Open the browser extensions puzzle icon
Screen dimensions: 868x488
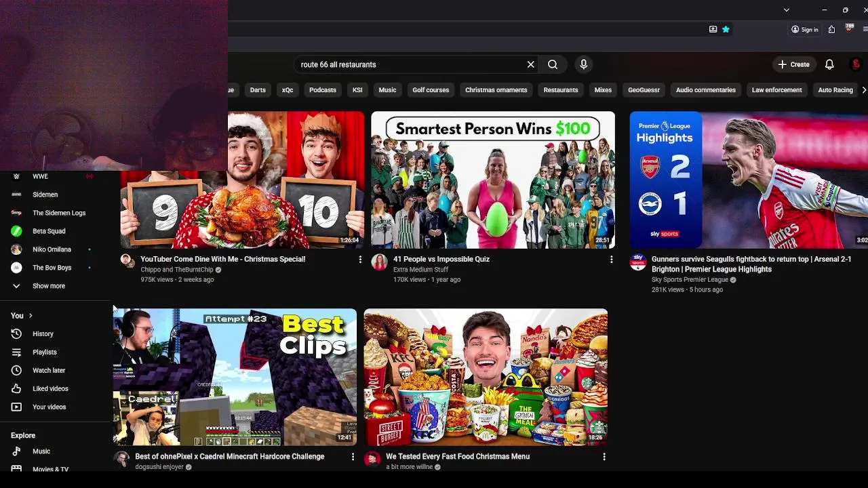point(831,29)
